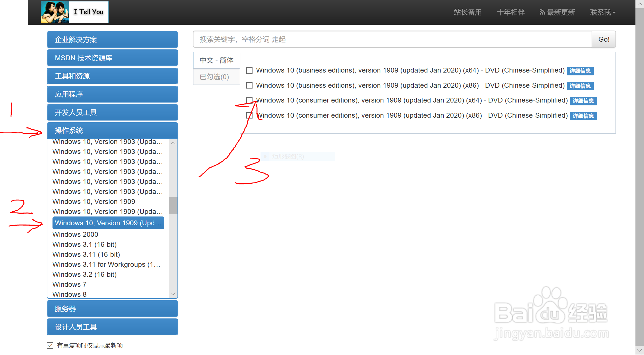Check Windows 10 consumer editions x64 checkbox
This screenshot has width=644, height=355.
click(x=249, y=100)
